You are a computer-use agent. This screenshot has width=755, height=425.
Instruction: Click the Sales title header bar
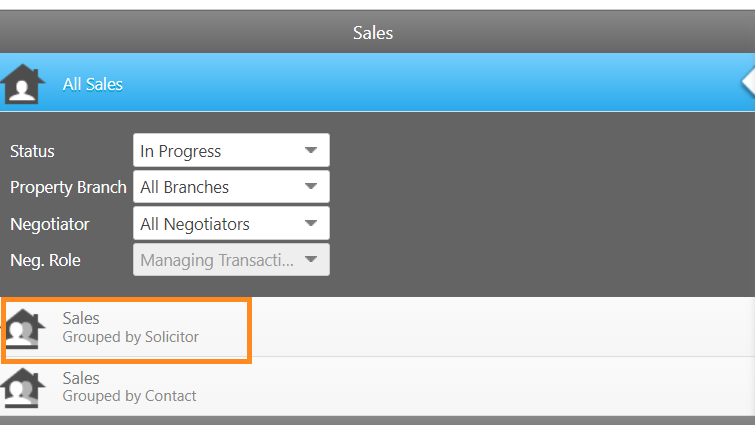(x=378, y=32)
